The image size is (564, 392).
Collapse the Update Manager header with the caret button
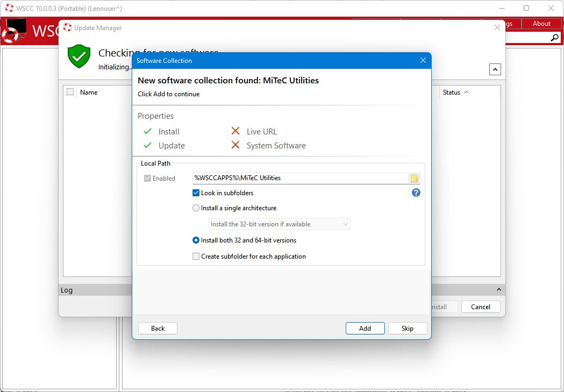[x=495, y=69]
